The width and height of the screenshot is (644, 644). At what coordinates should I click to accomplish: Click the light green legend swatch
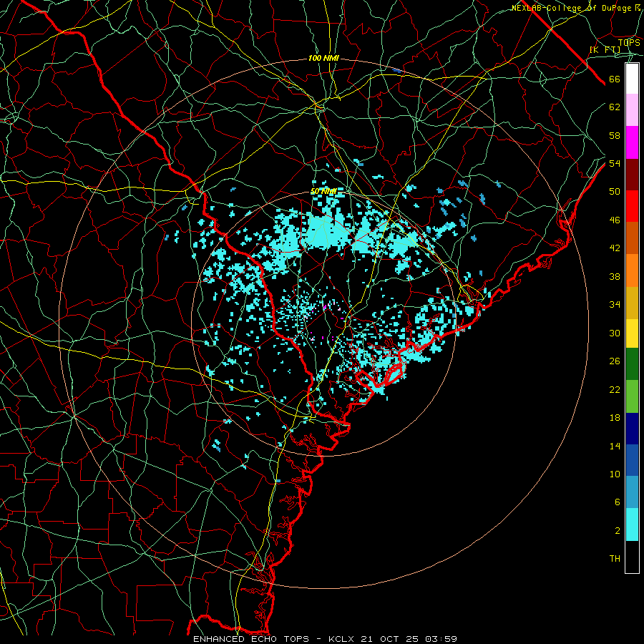click(x=632, y=396)
